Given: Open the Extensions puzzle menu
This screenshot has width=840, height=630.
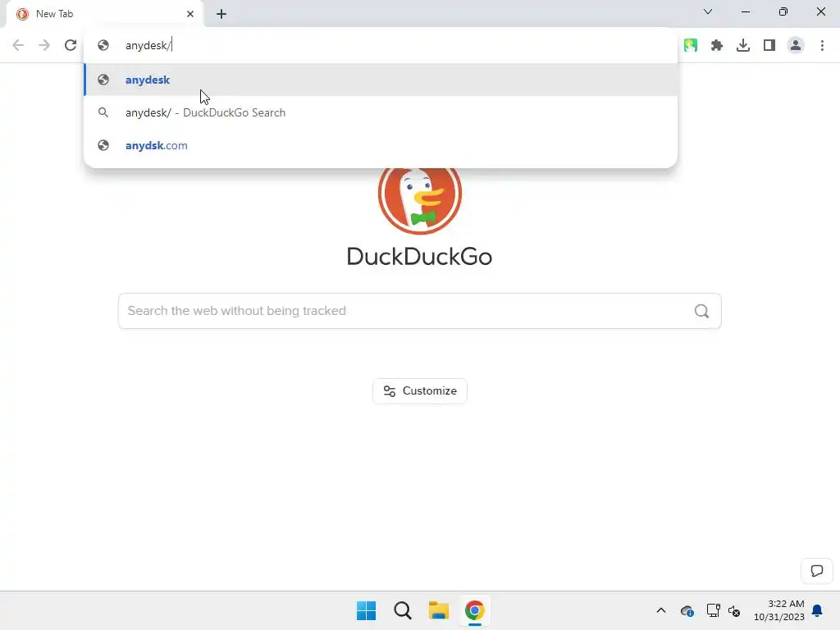Looking at the screenshot, I should (x=717, y=45).
